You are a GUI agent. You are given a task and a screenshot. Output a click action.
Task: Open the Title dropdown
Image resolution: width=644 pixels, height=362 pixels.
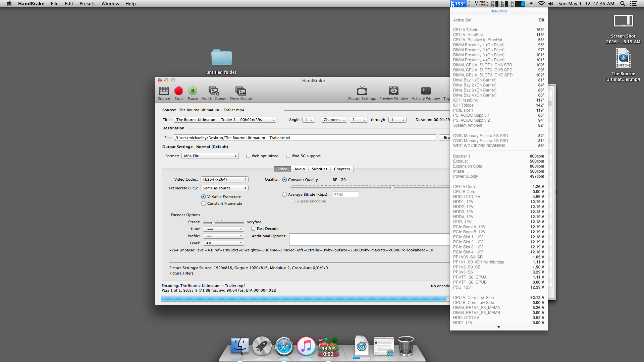coord(225,120)
